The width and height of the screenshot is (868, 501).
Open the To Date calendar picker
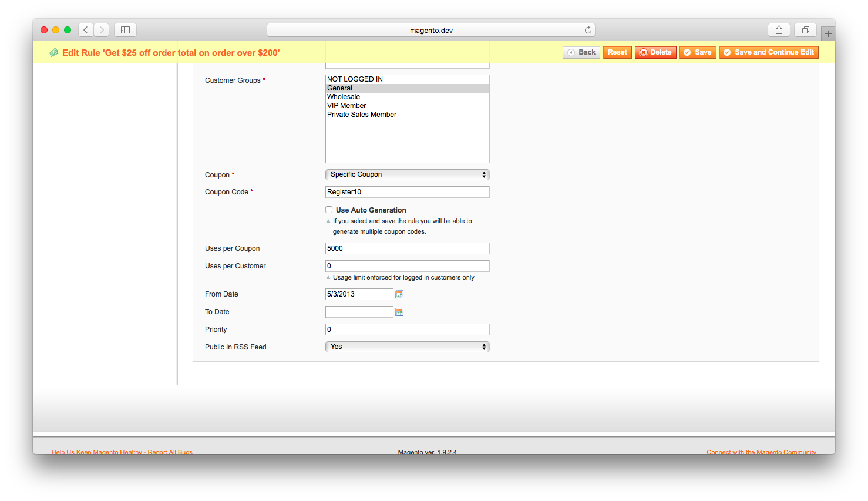click(399, 312)
